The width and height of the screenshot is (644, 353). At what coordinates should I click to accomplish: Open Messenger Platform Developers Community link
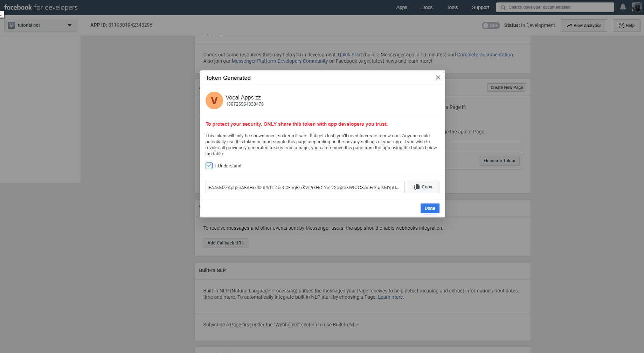click(x=280, y=61)
